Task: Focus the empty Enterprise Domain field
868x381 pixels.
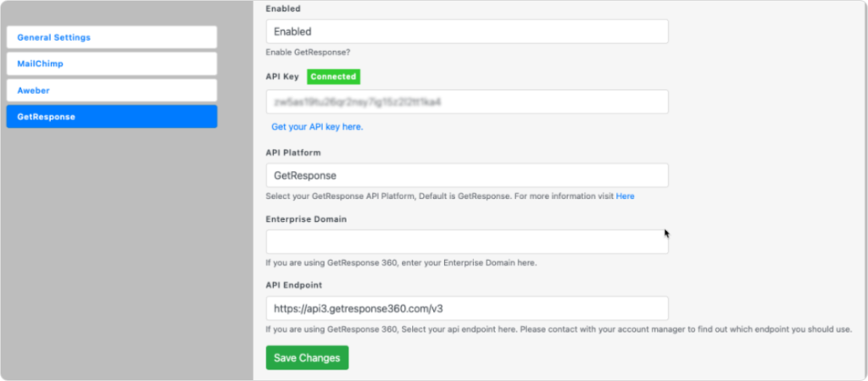Action: 467,241
